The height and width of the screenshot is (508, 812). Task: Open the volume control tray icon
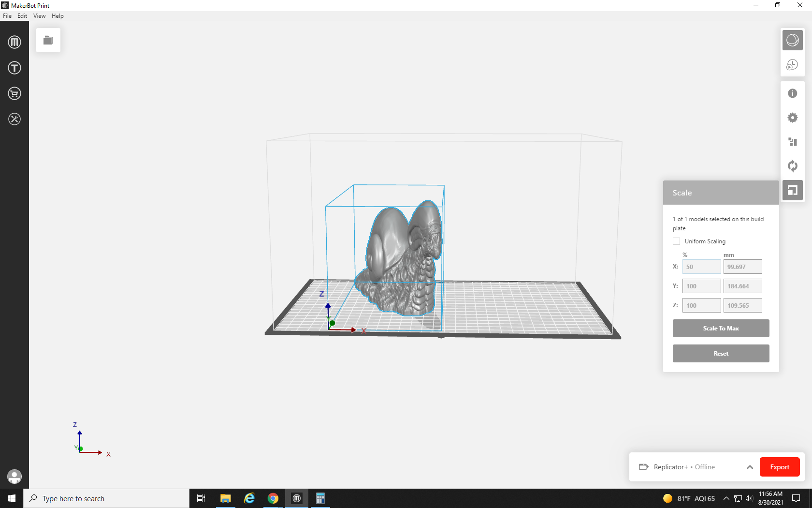(749, 498)
